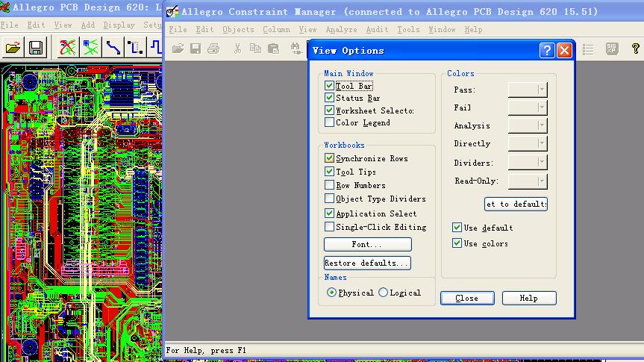Enable the Row Numbers checkbox

pos(329,185)
